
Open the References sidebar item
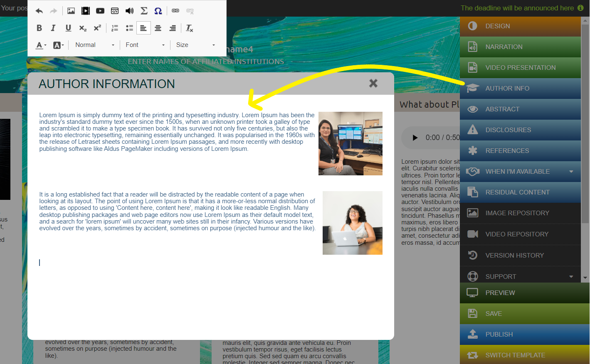520,151
